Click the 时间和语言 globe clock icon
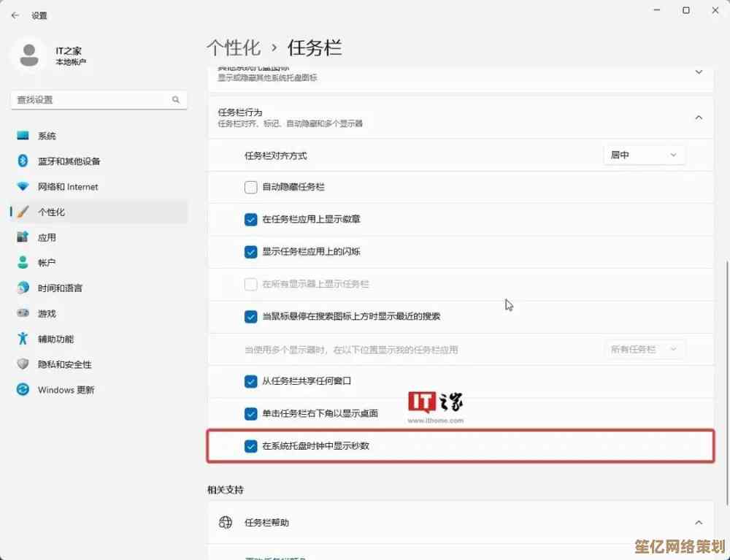This screenshot has height=560, width=730. click(x=23, y=288)
